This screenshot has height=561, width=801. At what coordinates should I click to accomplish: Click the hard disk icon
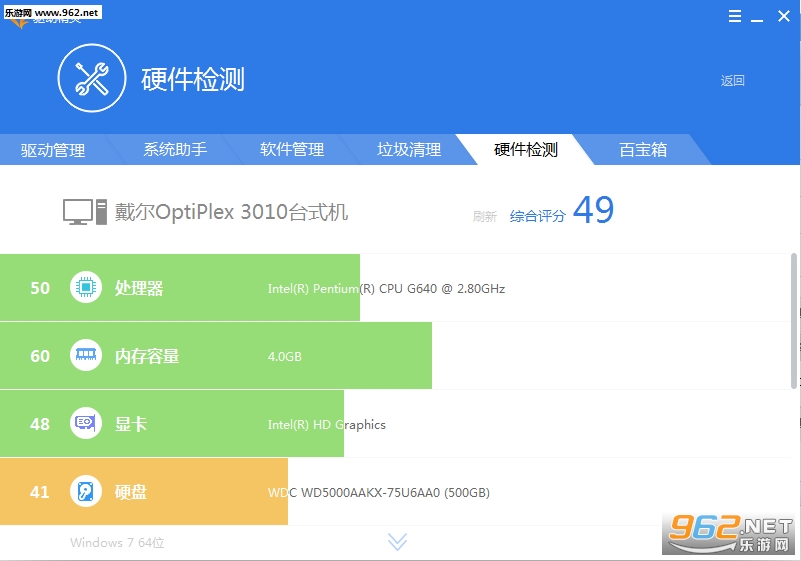[x=86, y=491]
